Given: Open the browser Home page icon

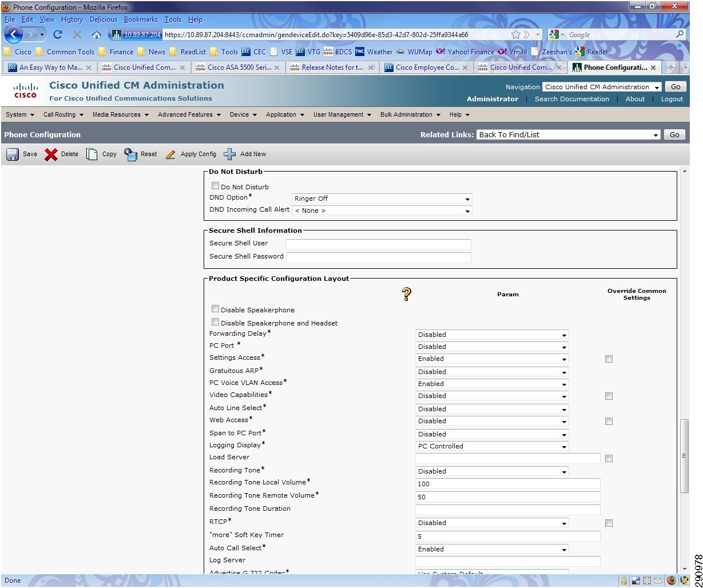Looking at the screenshot, I should (x=97, y=34).
